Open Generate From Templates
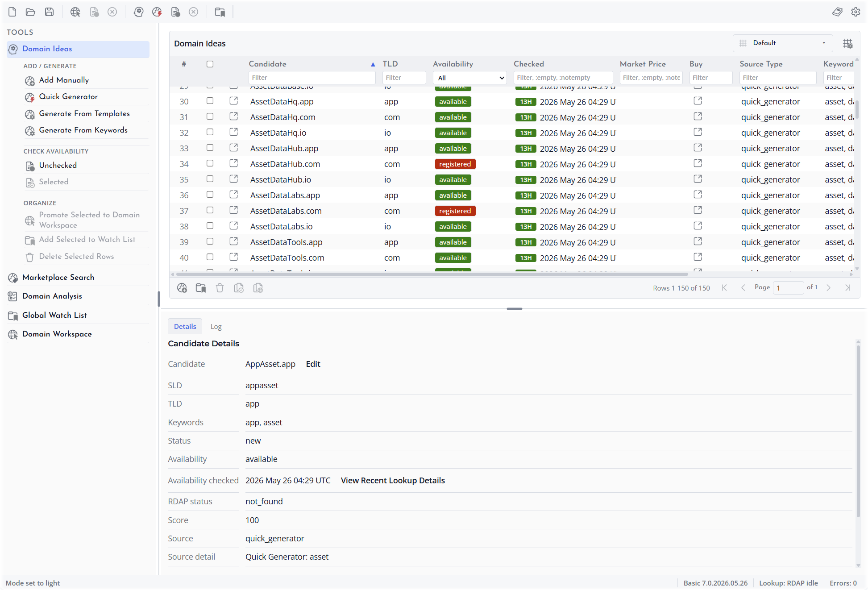The image size is (868, 590). 84,114
